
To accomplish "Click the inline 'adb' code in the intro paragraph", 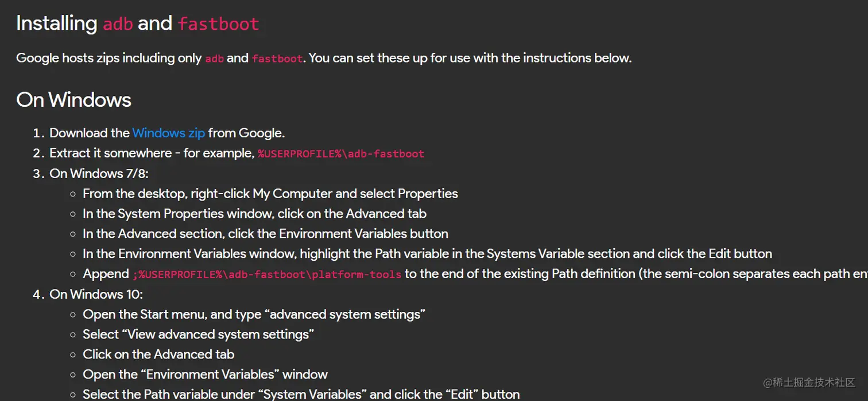I will (214, 59).
